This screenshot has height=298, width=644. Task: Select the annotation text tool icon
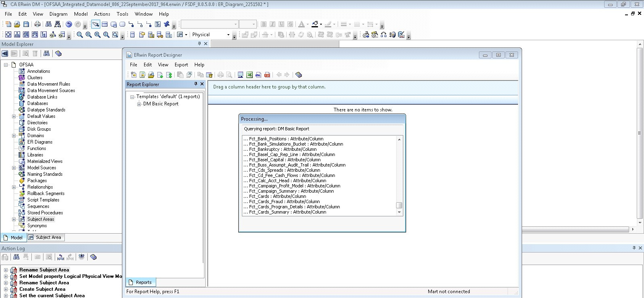tap(158, 25)
